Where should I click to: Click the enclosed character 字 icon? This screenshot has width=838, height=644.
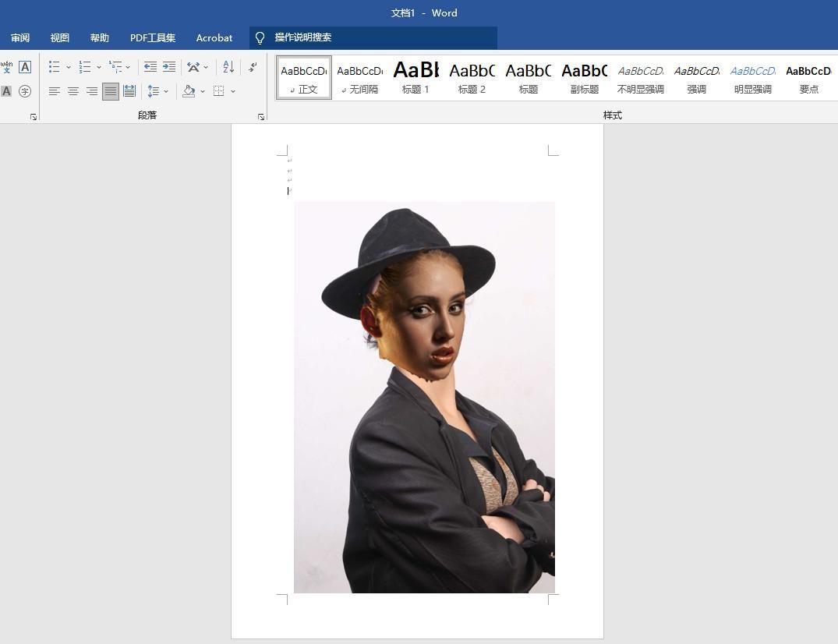tap(25, 91)
